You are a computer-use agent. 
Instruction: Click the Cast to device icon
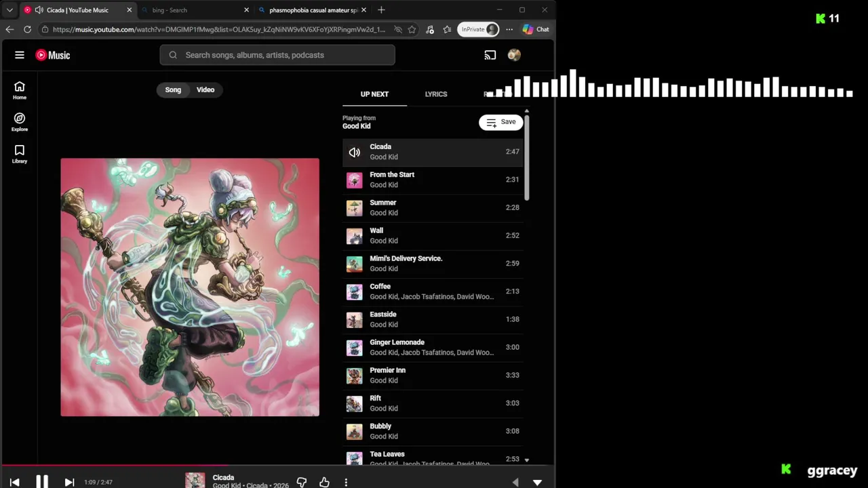[490, 55]
